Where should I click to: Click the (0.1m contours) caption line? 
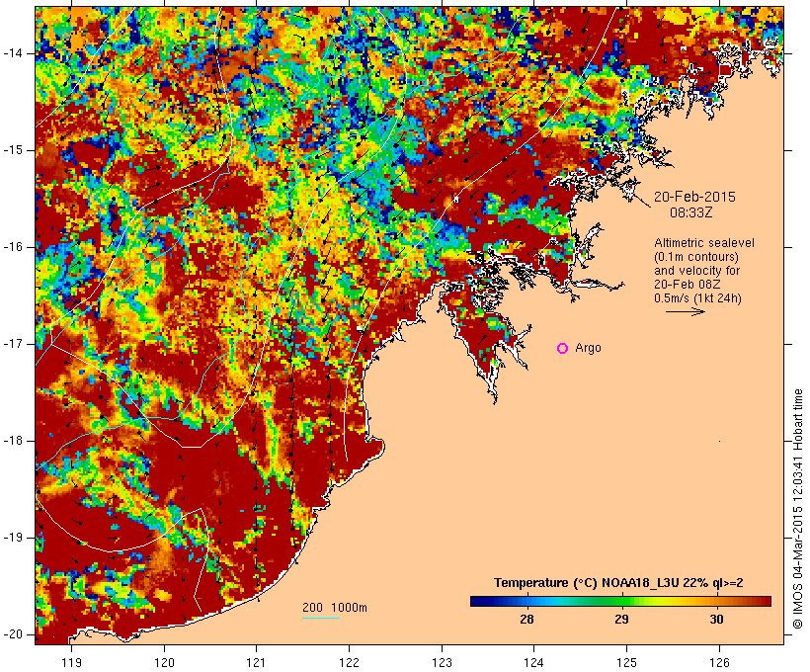coord(696,257)
